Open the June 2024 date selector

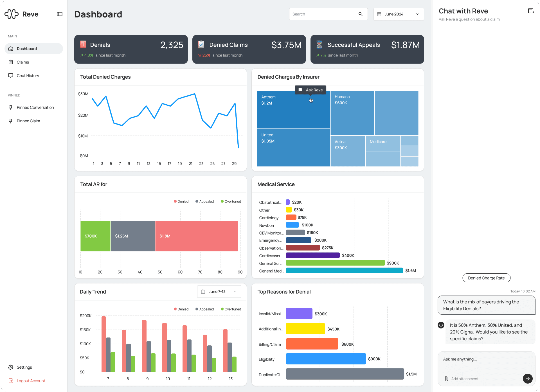click(398, 14)
